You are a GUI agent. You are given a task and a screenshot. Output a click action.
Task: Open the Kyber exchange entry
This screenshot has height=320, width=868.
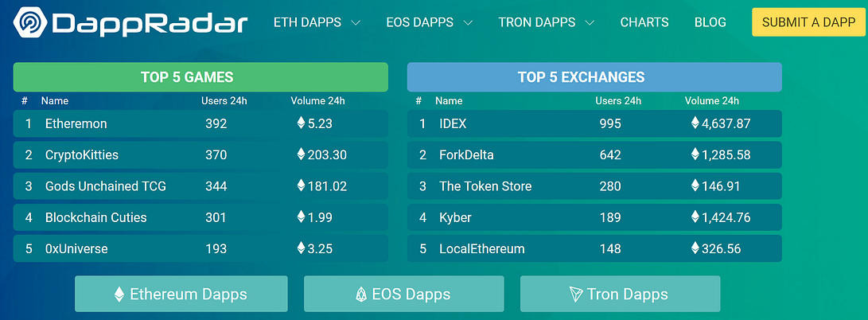[x=594, y=217]
